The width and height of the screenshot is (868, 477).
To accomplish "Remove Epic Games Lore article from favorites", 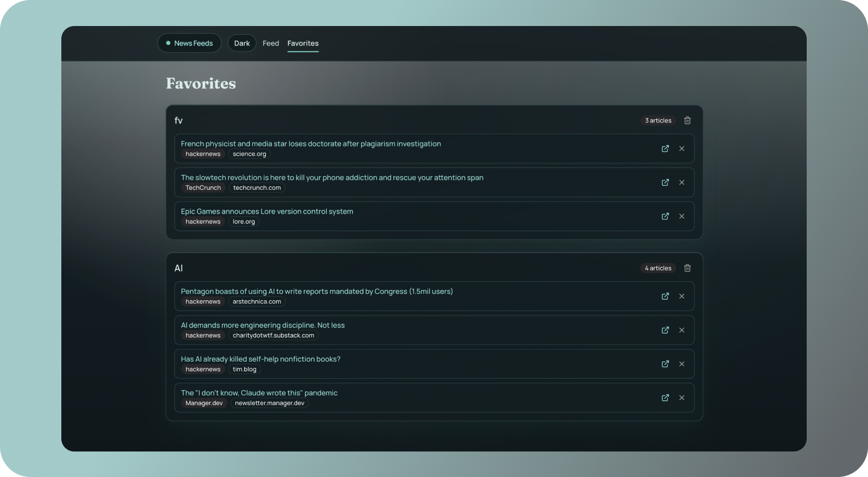I will [682, 216].
